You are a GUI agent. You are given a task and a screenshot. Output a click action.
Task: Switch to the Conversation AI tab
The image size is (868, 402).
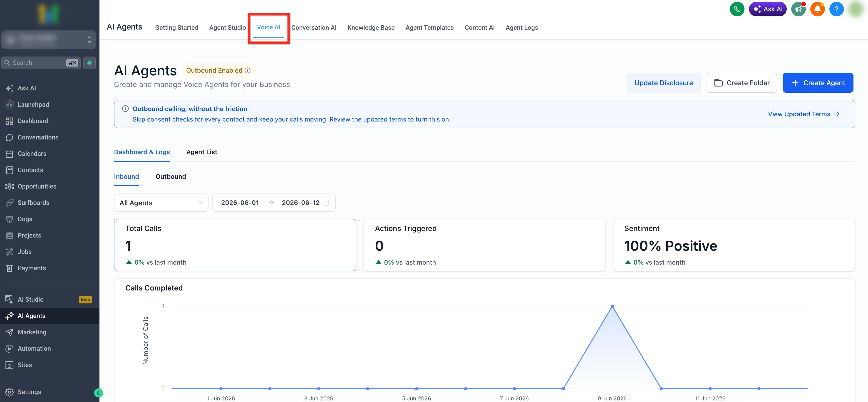click(x=314, y=28)
